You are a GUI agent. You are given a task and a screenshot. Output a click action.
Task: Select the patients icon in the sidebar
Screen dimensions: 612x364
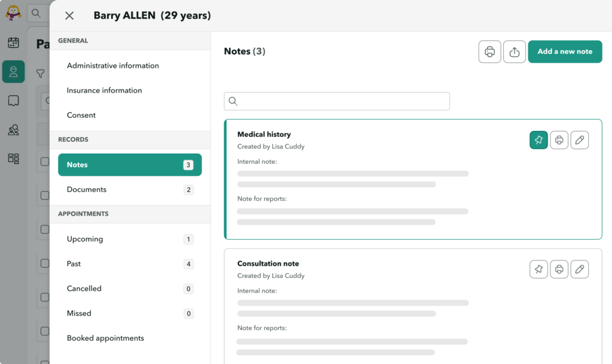point(13,71)
